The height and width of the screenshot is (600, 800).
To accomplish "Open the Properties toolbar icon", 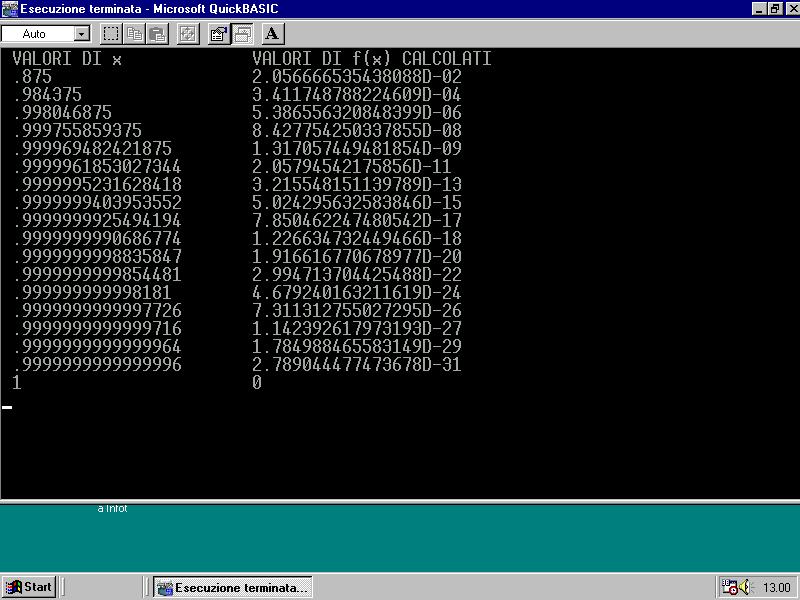I will pyautogui.click(x=218, y=34).
